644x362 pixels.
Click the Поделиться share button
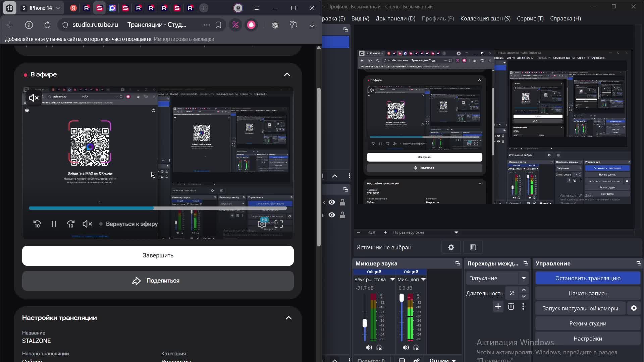158,281
